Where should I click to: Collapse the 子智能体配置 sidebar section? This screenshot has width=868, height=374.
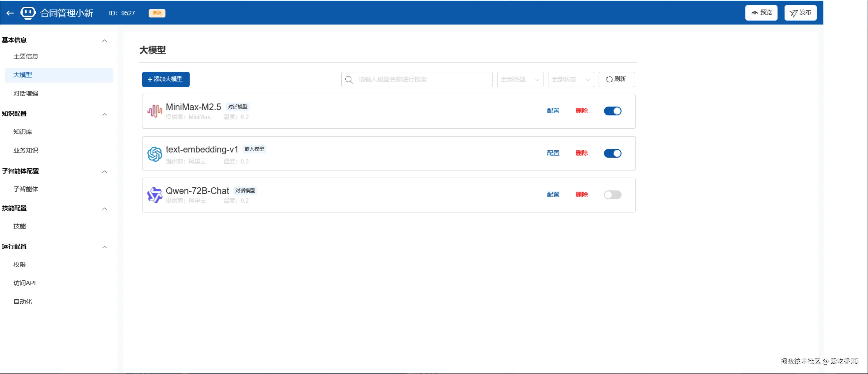click(104, 172)
